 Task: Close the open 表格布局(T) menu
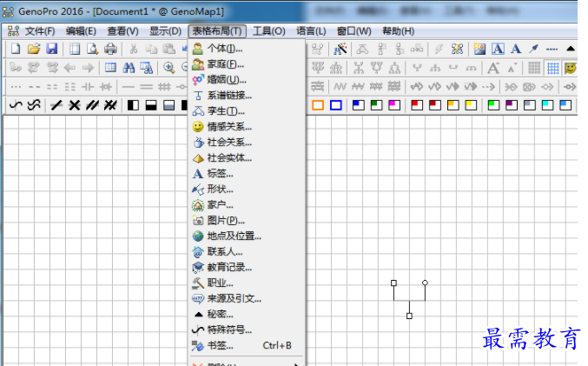point(217,31)
